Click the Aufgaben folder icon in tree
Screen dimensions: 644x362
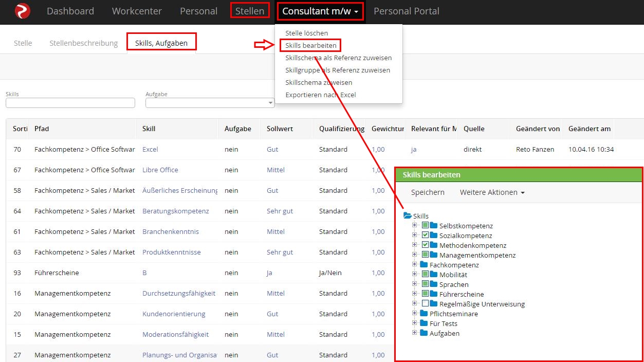[x=424, y=333]
